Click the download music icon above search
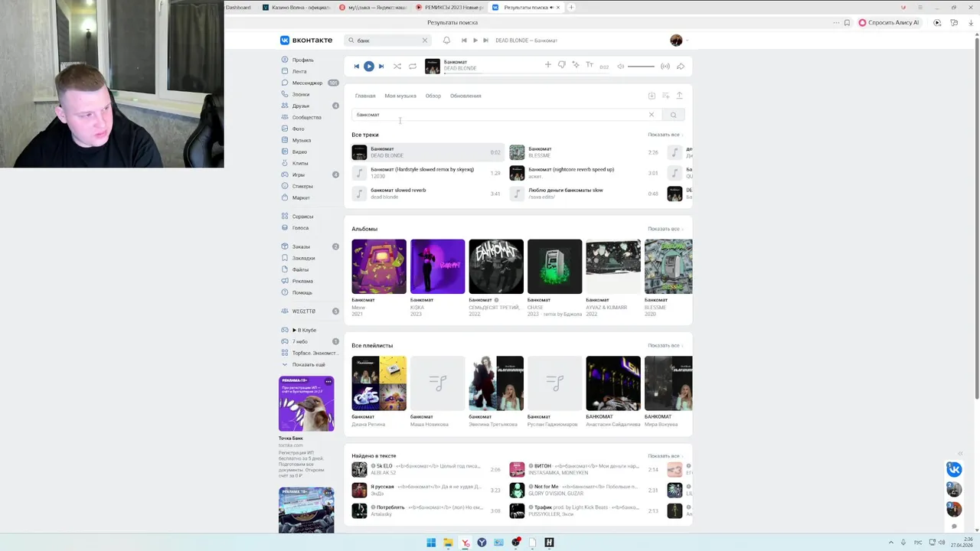Image resolution: width=980 pixels, height=551 pixels. 652,96
